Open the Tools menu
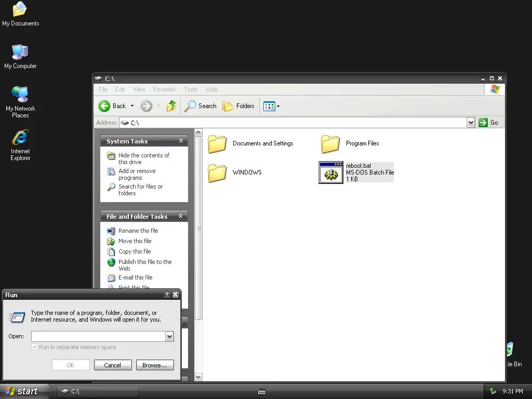The height and width of the screenshot is (399, 532). click(191, 89)
